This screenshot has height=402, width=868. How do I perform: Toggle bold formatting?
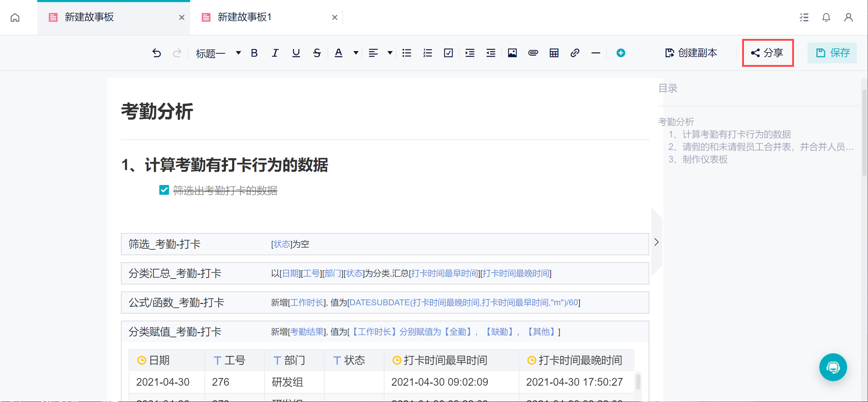(x=254, y=53)
